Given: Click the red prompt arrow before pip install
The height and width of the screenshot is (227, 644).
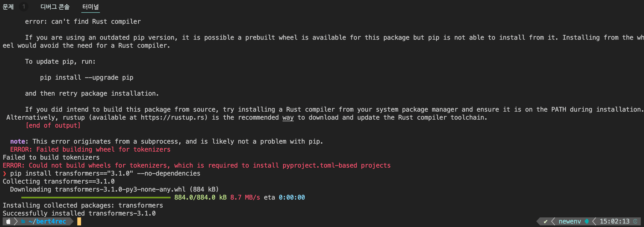Looking at the screenshot, I should (x=5, y=174).
